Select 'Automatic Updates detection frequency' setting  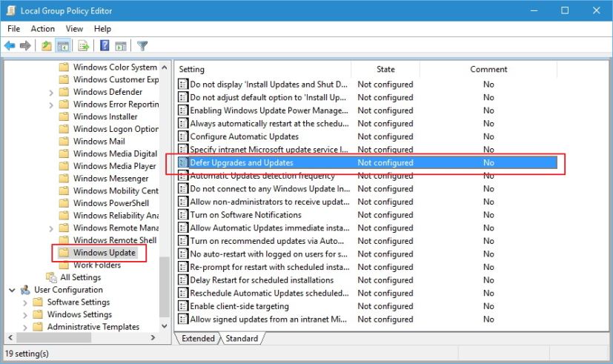click(x=262, y=176)
